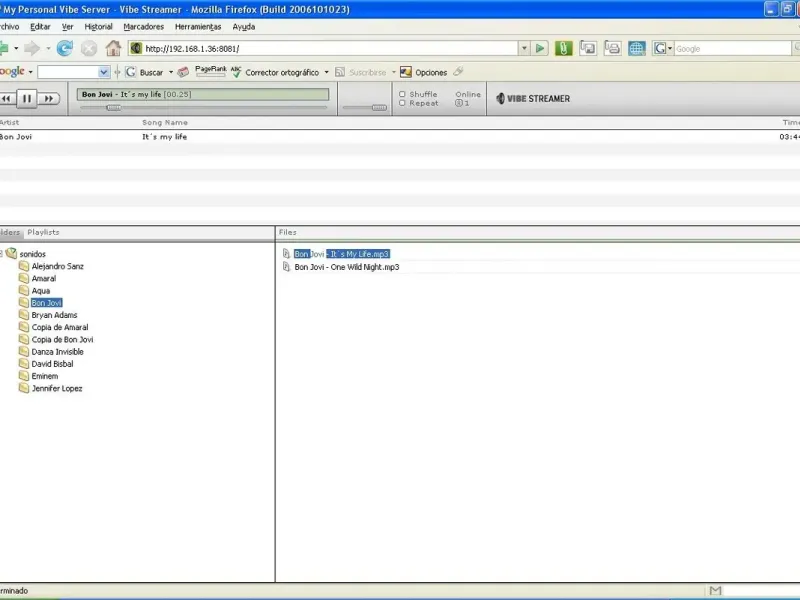
Task: Click the previous track button
Action: [x=6, y=98]
